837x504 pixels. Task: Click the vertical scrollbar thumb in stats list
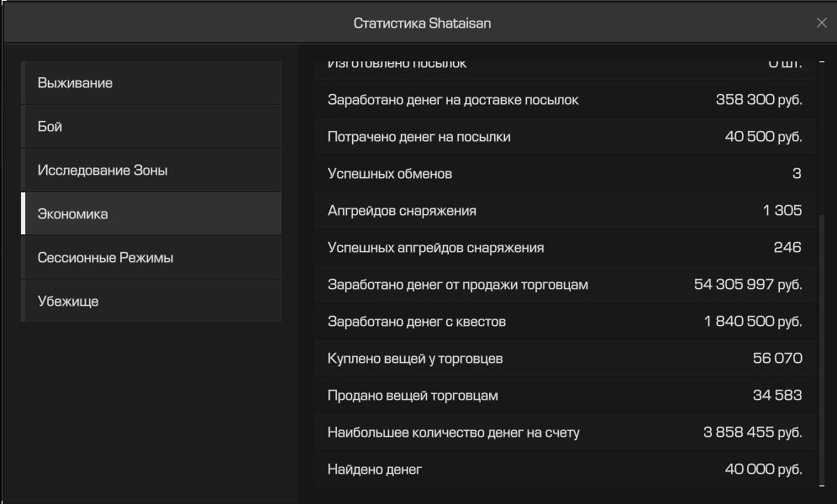pyautogui.click(x=822, y=349)
